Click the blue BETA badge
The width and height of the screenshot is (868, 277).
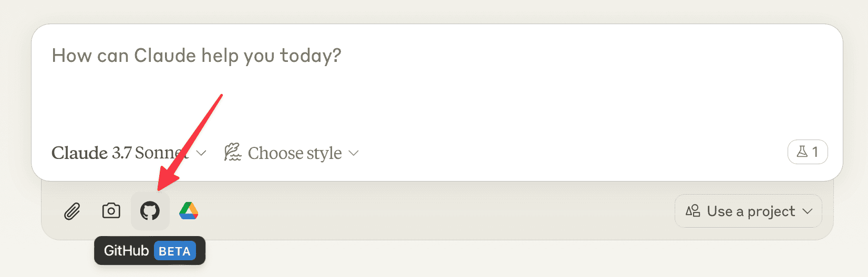coord(174,251)
